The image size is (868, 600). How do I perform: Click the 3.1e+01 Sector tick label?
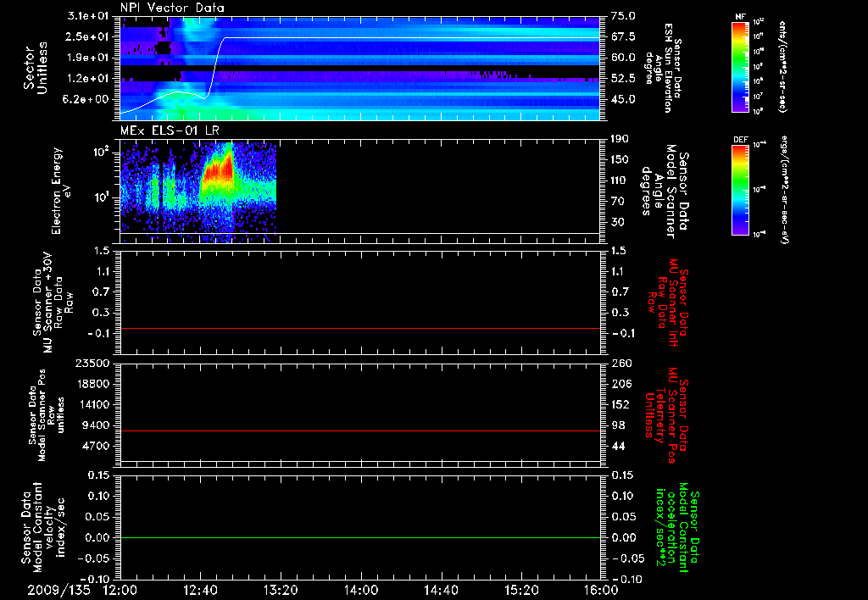[90, 16]
